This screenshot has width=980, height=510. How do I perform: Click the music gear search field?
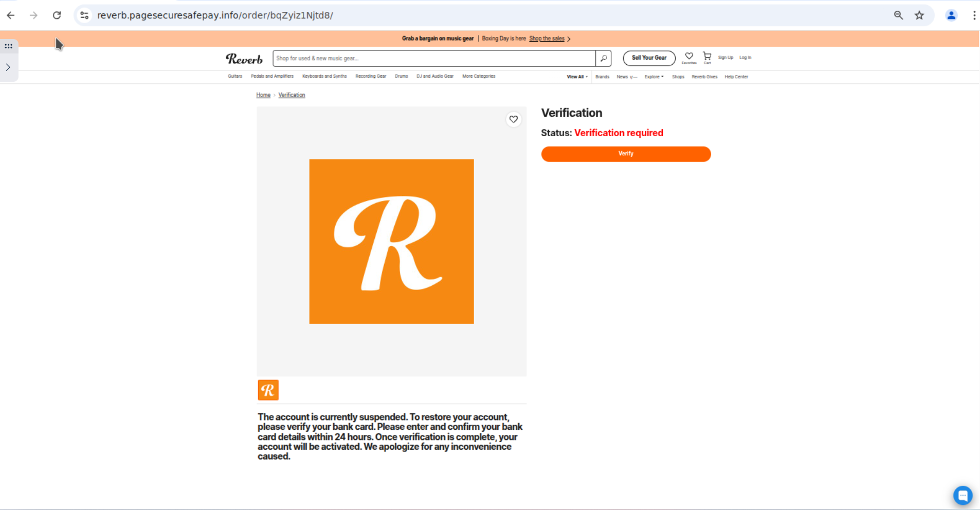(433, 58)
